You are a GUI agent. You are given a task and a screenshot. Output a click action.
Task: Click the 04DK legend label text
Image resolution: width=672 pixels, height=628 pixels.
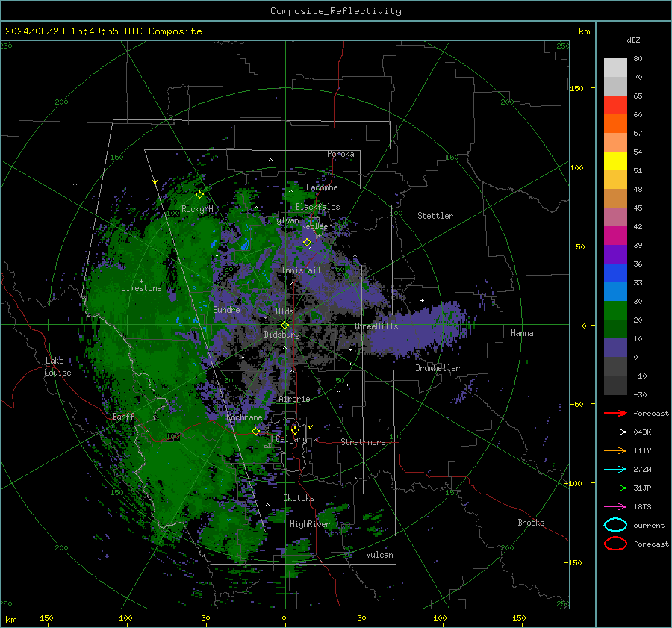click(642, 432)
